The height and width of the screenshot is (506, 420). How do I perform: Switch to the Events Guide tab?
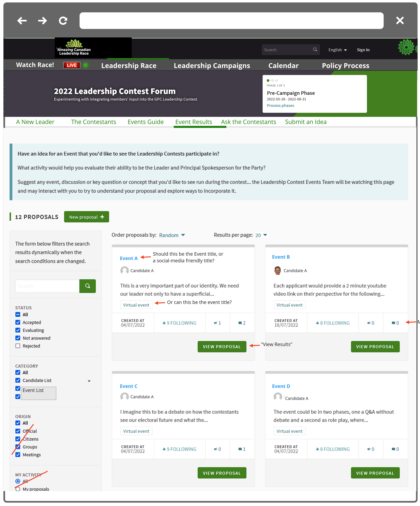coord(145,122)
